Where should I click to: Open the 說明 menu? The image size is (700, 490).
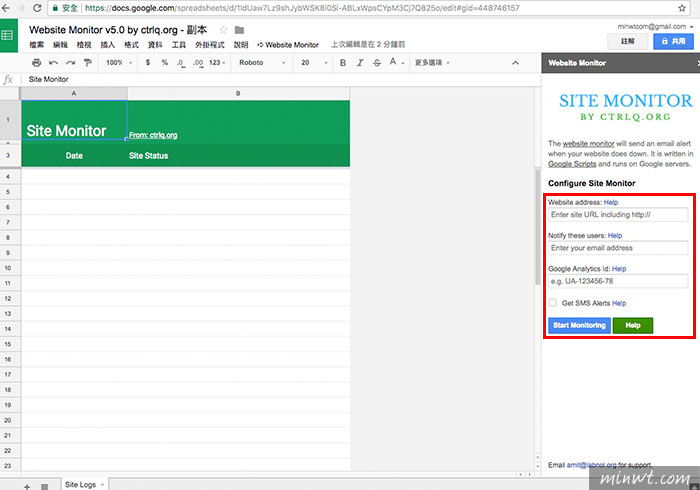241,45
